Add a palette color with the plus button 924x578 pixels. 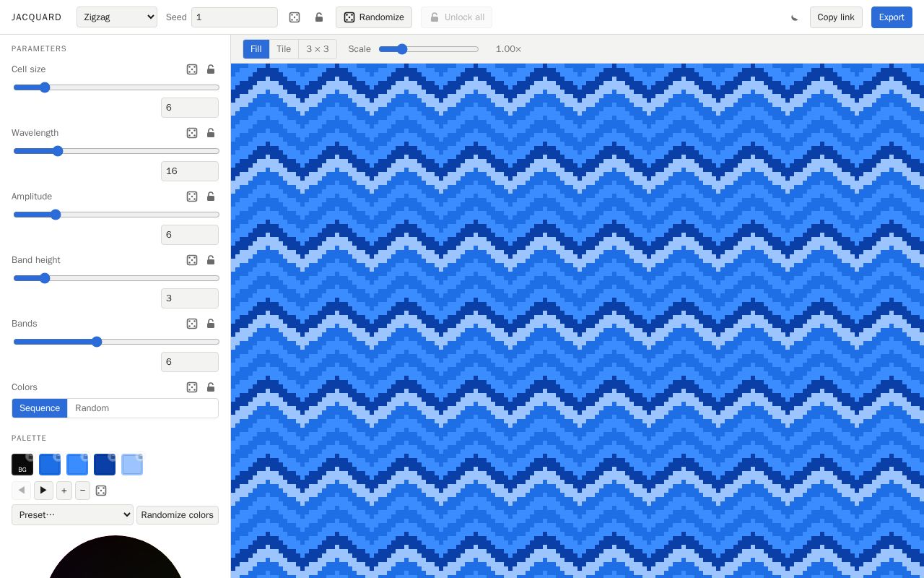[64, 491]
